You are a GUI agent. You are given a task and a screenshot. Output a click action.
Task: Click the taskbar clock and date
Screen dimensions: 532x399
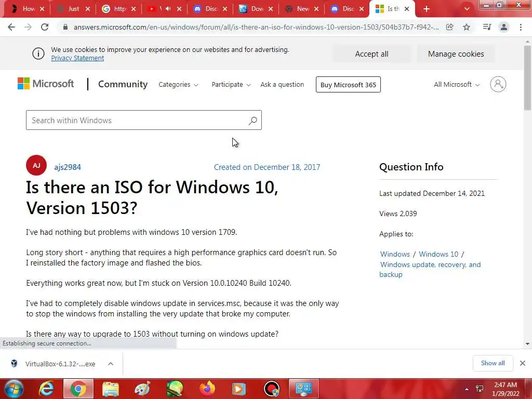(506, 389)
